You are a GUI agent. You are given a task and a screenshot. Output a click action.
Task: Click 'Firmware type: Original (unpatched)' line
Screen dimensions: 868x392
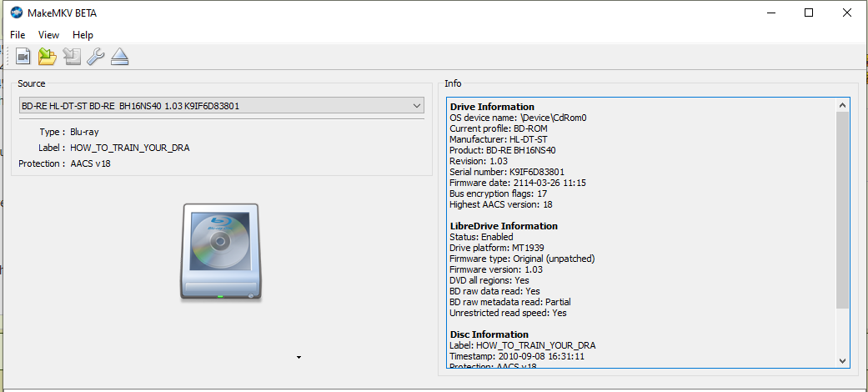(x=522, y=259)
